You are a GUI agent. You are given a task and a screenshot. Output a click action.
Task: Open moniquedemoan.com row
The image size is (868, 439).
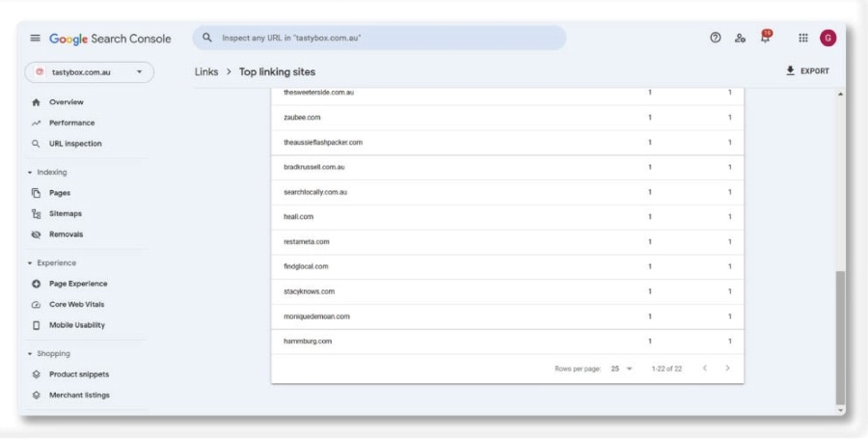[507, 316]
